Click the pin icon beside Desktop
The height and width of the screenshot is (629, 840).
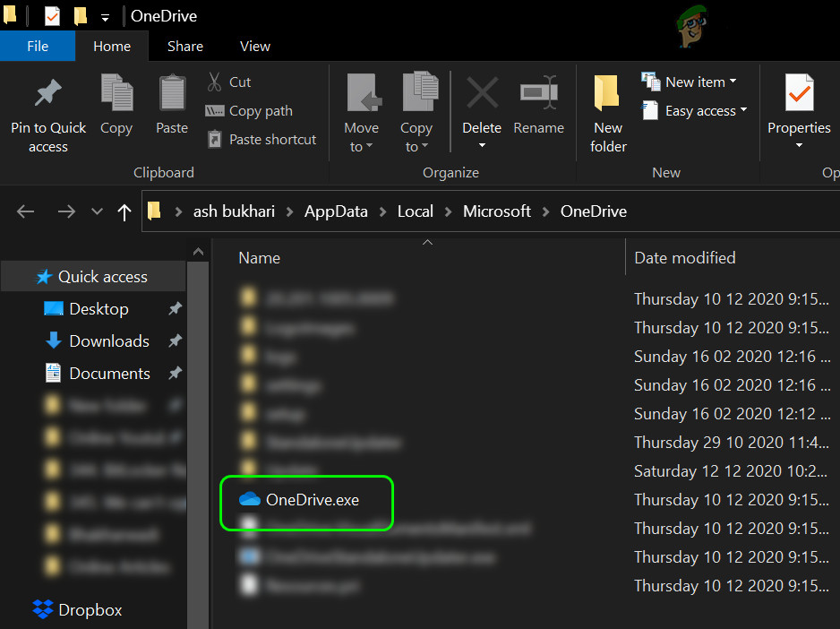point(175,308)
